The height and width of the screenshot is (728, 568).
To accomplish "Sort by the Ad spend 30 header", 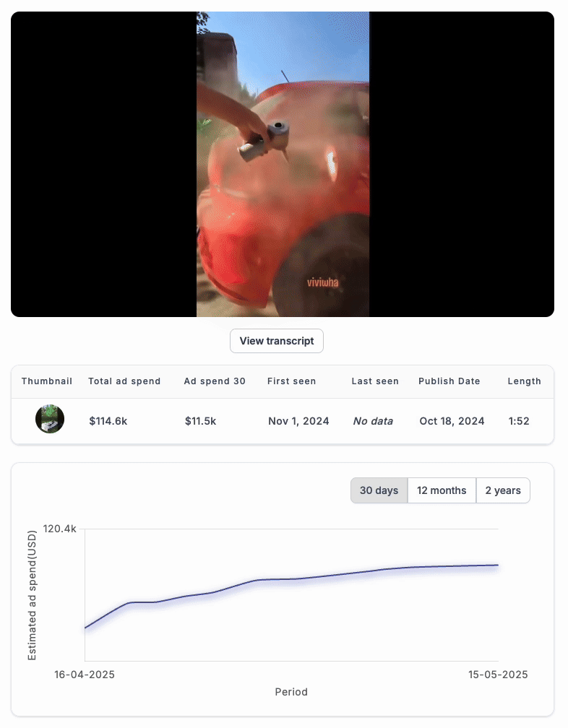I will tap(215, 381).
